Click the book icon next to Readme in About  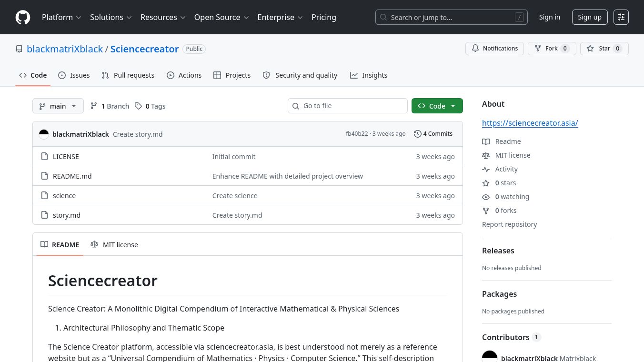[486, 141]
